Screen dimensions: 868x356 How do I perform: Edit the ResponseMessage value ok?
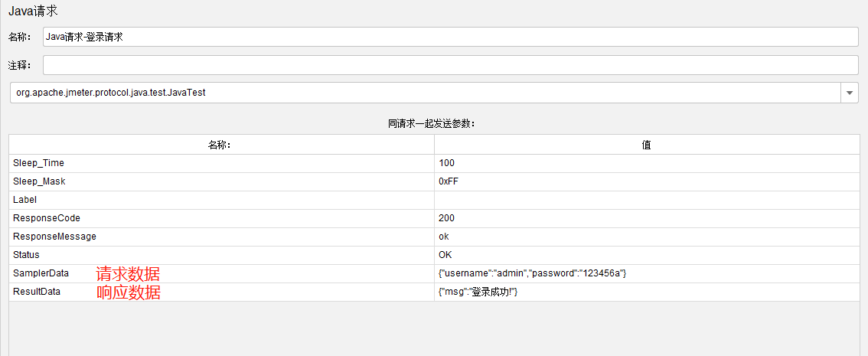(647, 237)
